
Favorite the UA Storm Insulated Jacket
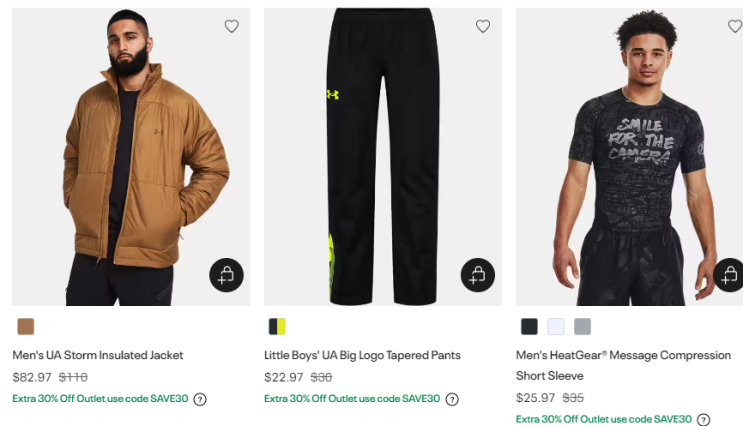(x=231, y=27)
